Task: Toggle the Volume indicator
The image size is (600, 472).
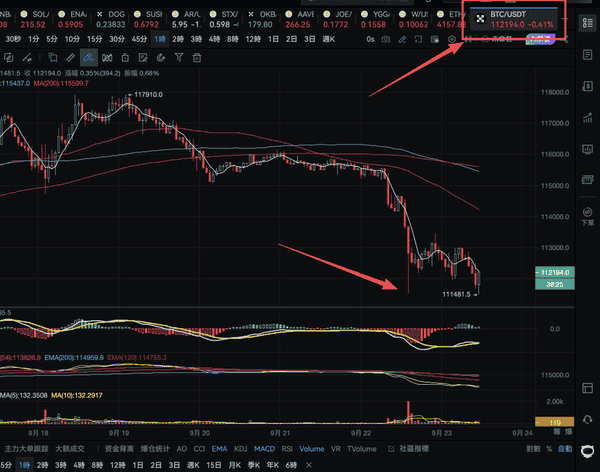Action: pyautogui.click(x=312, y=449)
